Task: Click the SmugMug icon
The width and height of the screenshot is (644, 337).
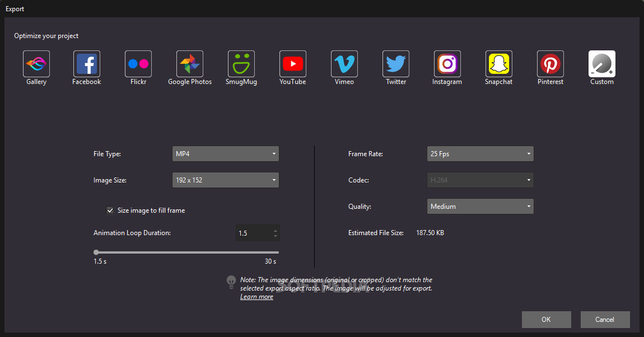Action: coord(241,64)
